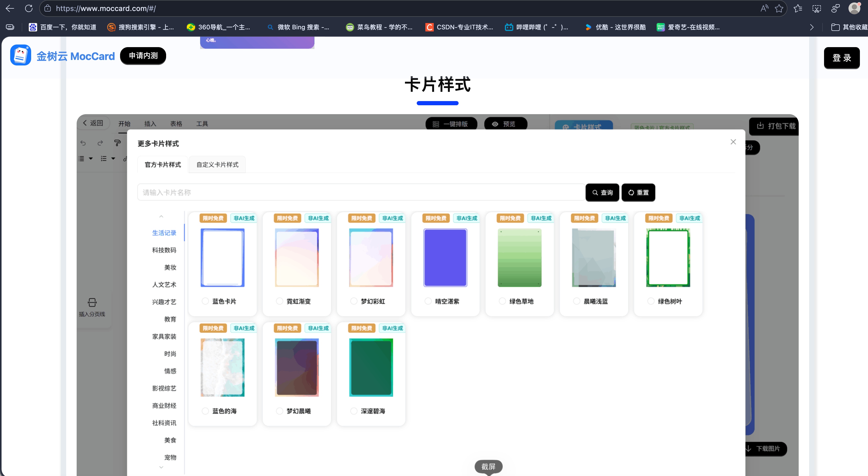Image resolution: width=868 pixels, height=476 pixels.
Task: Click the redo arrow in the editor toolbar
Action: point(100,143)
